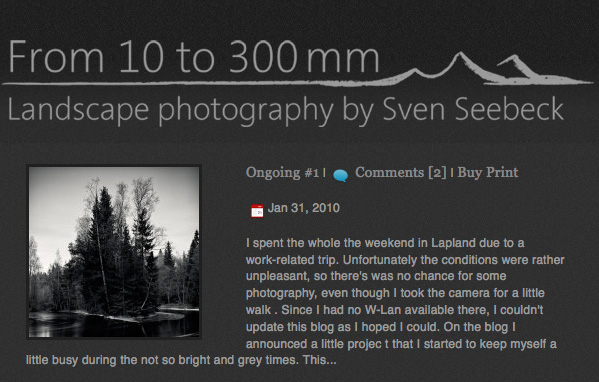The height and width of the screenshot is (382, 599).
Task: Open the Comments [2] link
Action: (401, 173)
